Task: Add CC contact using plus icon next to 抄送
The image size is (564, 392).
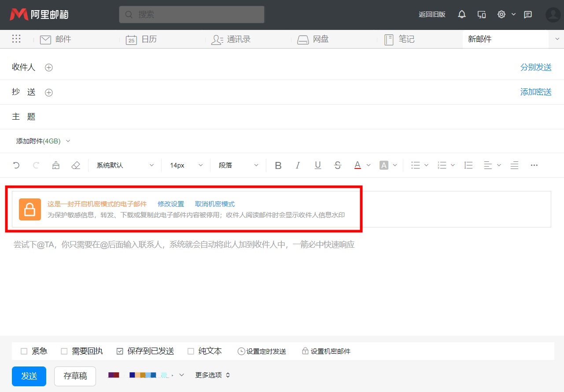Action: click(49, 92)
